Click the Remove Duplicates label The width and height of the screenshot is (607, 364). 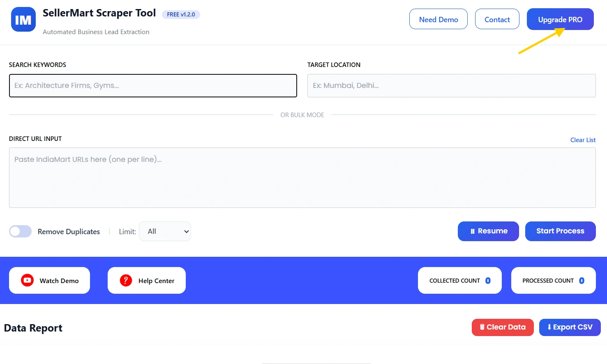pos(69,232)
